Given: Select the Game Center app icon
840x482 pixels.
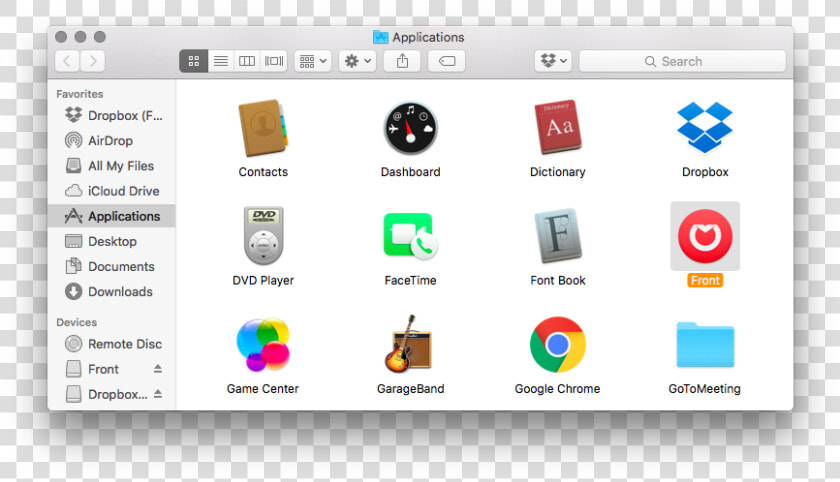Looking at the screenshot, I should 263,344.
